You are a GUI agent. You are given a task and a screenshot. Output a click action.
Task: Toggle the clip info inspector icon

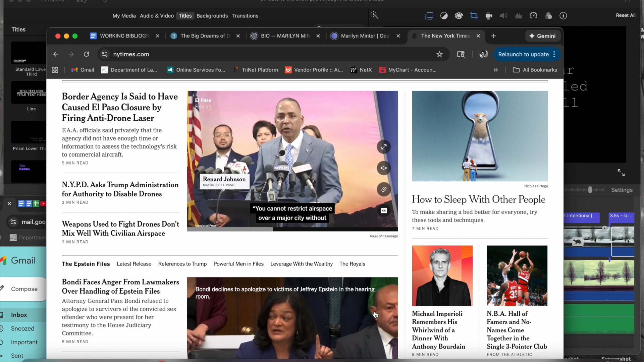pyautogui.click(x=563, y=16)
